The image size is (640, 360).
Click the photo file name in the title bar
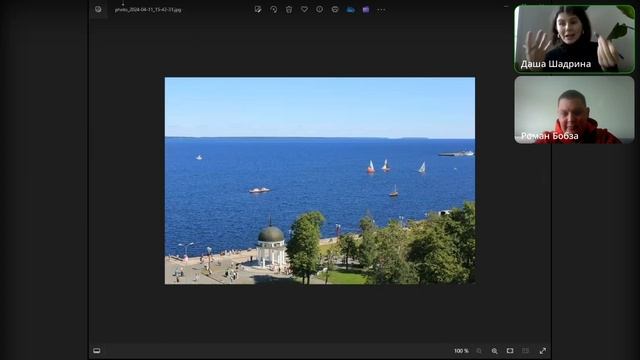(148, 10)
